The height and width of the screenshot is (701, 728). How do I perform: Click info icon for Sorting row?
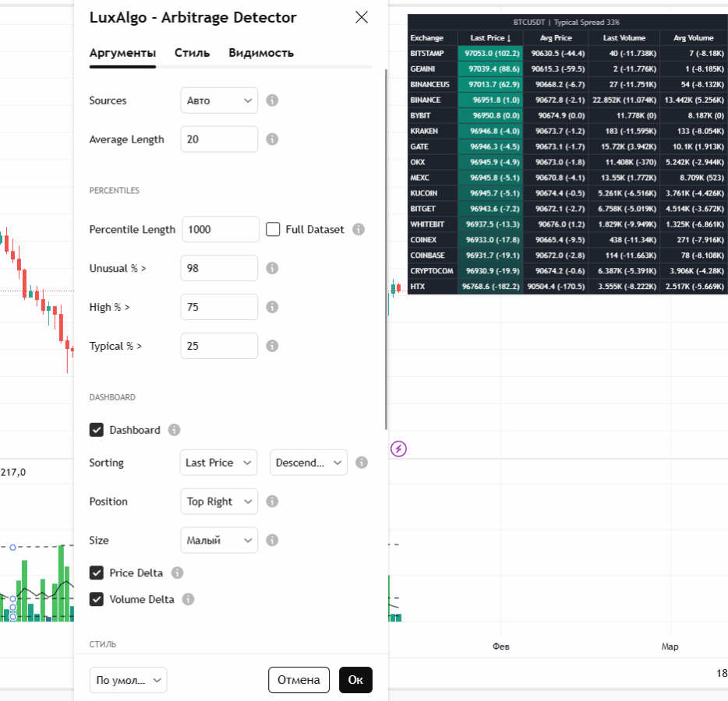tap(362, 463)
